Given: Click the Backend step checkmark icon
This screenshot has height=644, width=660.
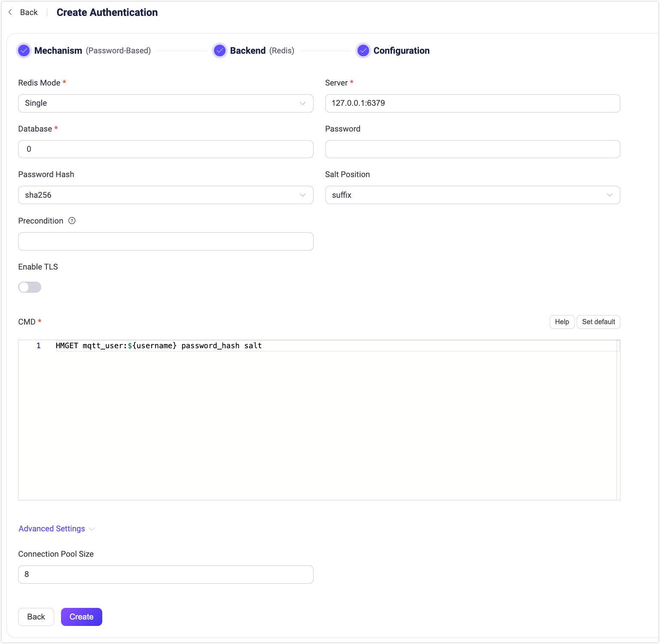Looking at the screenshot, I should pyautogui.click(x=220, y=51).
